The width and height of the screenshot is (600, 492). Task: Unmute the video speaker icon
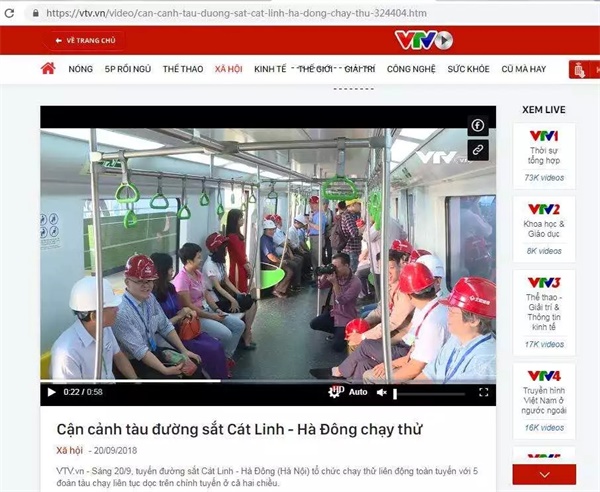[x=381, y=392]
